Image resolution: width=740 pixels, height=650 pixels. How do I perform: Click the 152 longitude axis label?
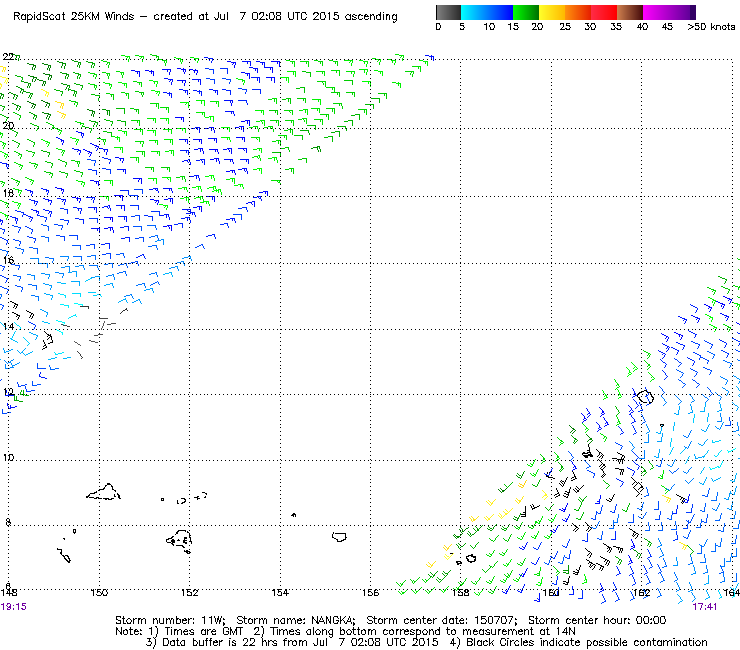[189, 593]
